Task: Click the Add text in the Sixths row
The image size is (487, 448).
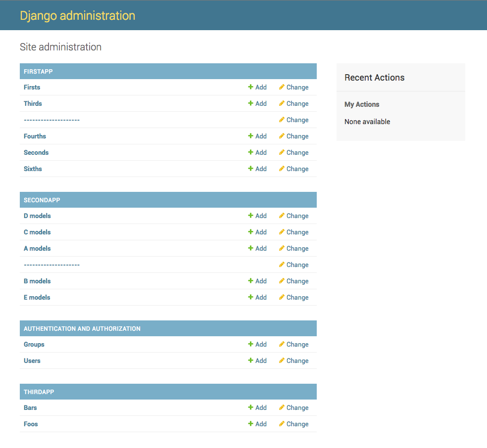Action: point(261,169)
